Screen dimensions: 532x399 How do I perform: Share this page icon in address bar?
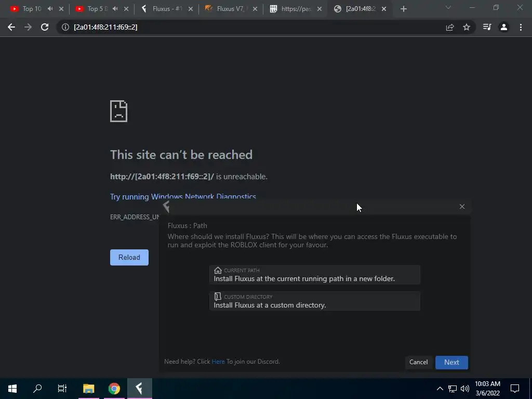pos(450,27)
